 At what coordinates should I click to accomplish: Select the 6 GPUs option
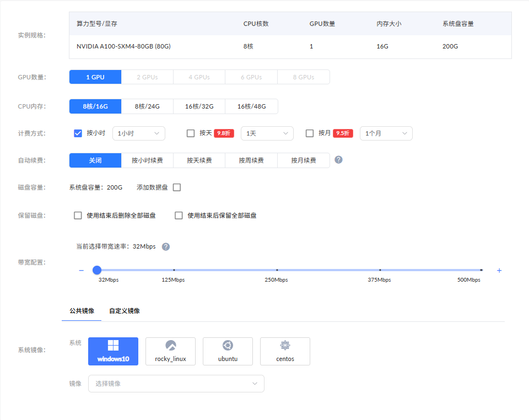point(251,77)
